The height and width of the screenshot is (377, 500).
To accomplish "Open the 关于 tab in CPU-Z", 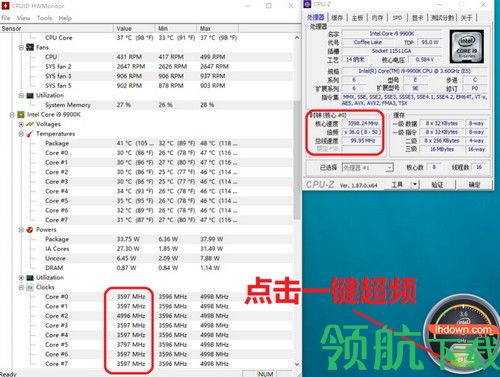I will pos(466,18).
